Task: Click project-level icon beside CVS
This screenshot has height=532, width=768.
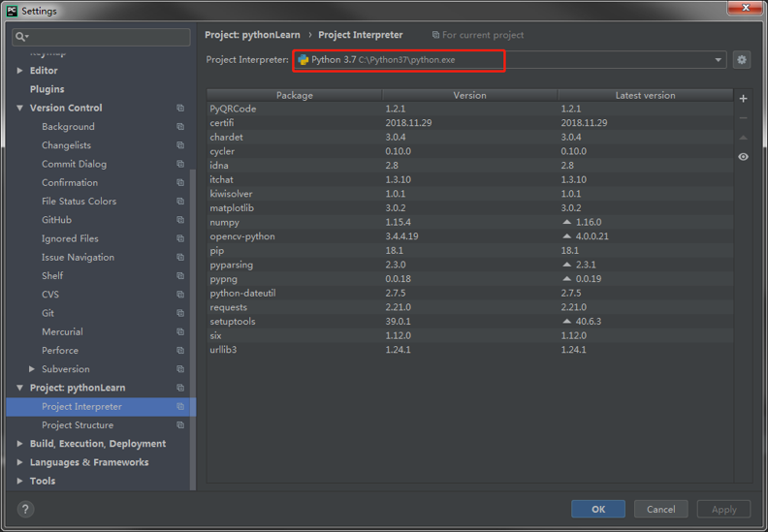Action: pyautogui.click(x=180, y=295)
